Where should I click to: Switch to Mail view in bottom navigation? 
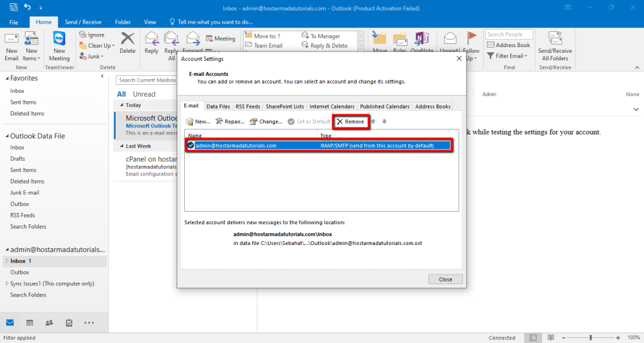10,322
